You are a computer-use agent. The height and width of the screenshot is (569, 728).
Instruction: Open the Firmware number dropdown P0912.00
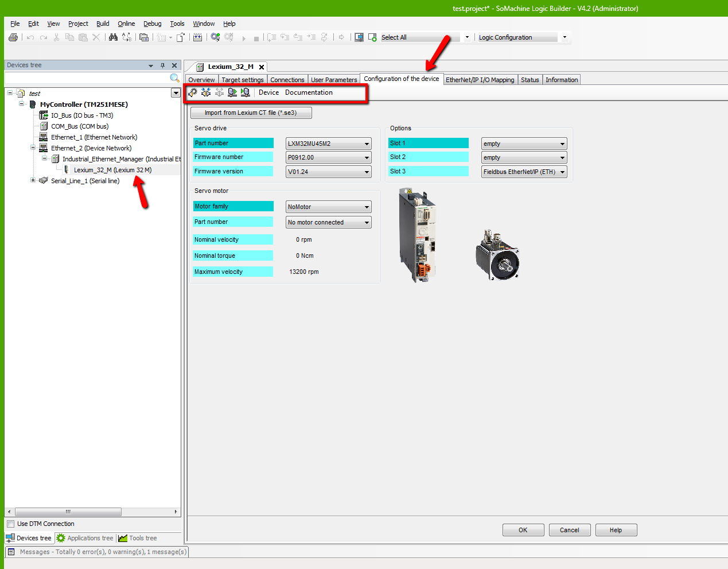click(329, 157)
